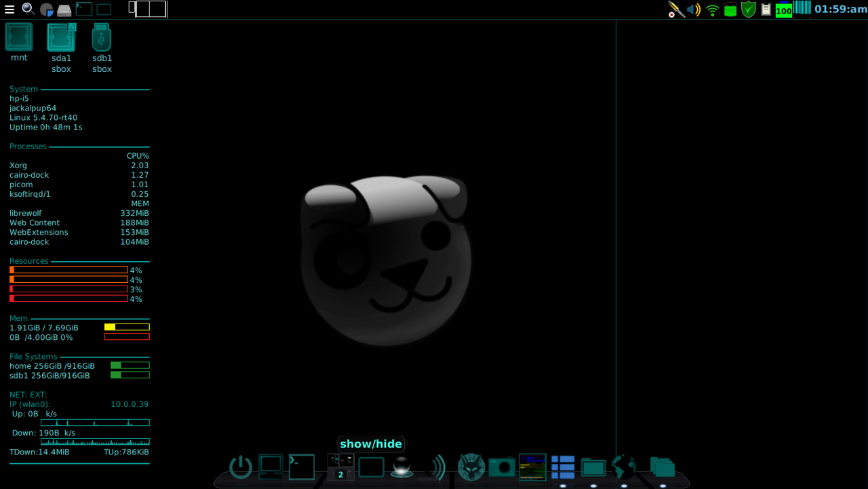Click the green shield firewall tray icon

point(748,9)
